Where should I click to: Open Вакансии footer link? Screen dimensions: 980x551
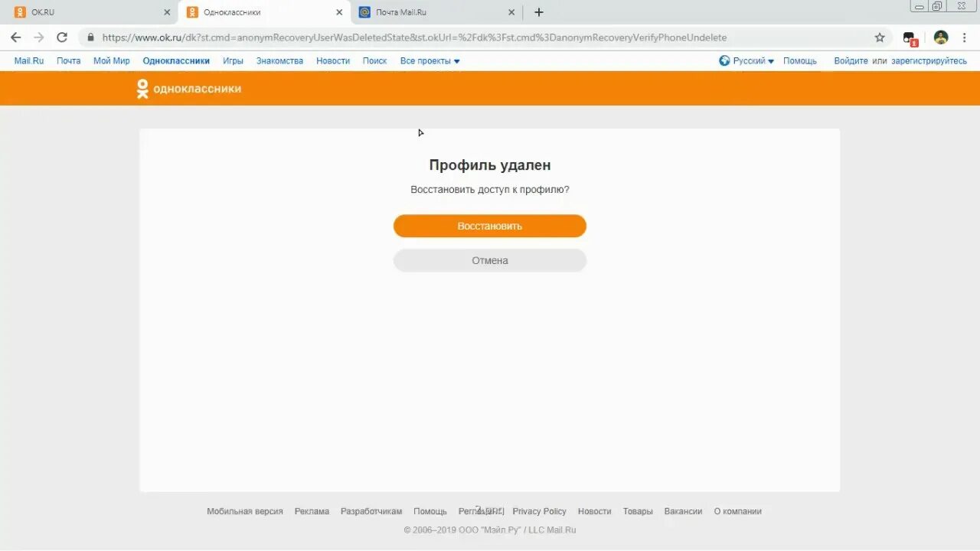(x=683, y=511)
